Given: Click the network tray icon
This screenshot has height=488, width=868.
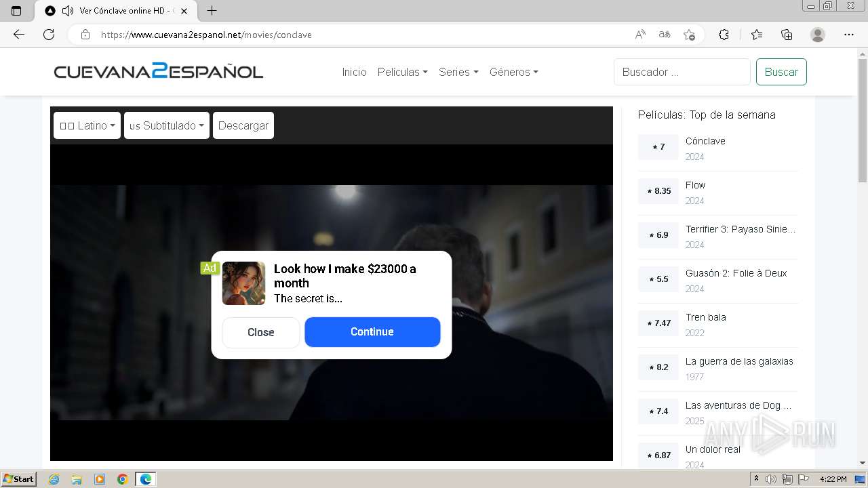Looking at the screenshot, I should [787, 479].
